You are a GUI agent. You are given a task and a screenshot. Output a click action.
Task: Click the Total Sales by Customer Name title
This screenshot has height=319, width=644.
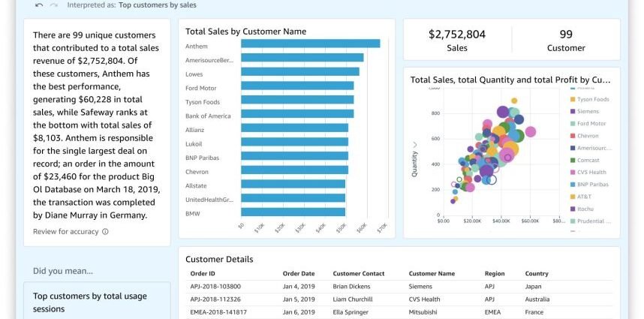pyautogui.click(x=245, y=32)
